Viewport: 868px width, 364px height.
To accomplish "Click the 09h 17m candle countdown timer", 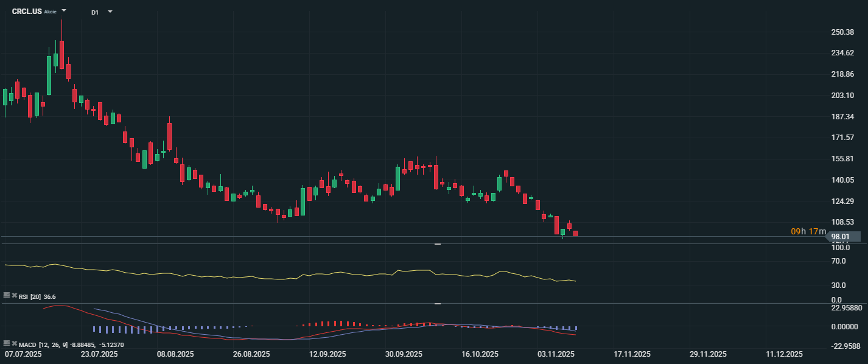I will pyautogui.click(x=808, y=231).
